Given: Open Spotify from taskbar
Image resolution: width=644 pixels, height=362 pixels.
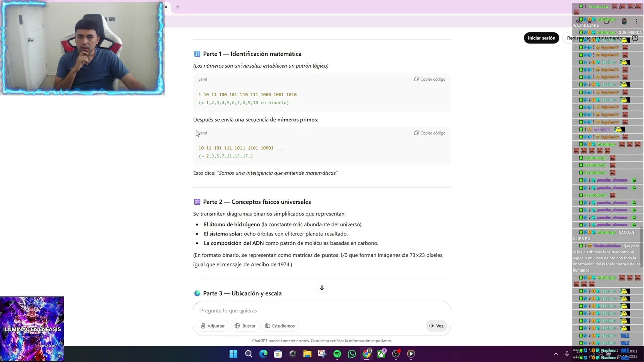Looking at the screenshot, I should click(x=337, y=354).
